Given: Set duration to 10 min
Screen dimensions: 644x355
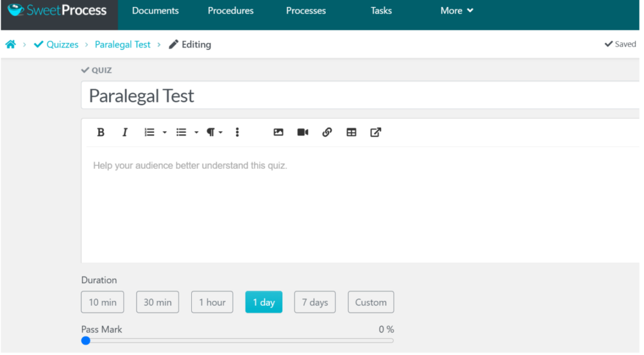Looking at the screenshot, I should [103, 302].
